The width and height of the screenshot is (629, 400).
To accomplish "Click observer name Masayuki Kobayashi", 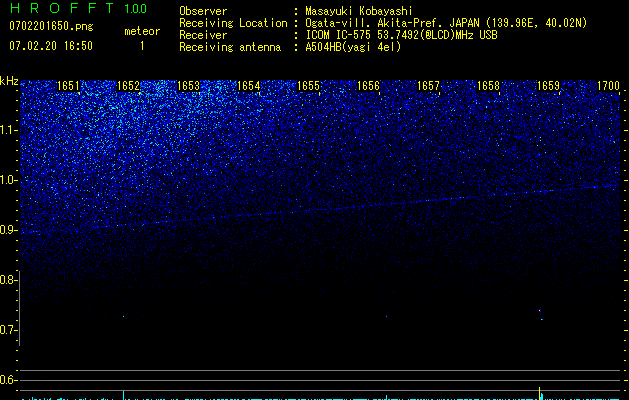I will point(359,11).
